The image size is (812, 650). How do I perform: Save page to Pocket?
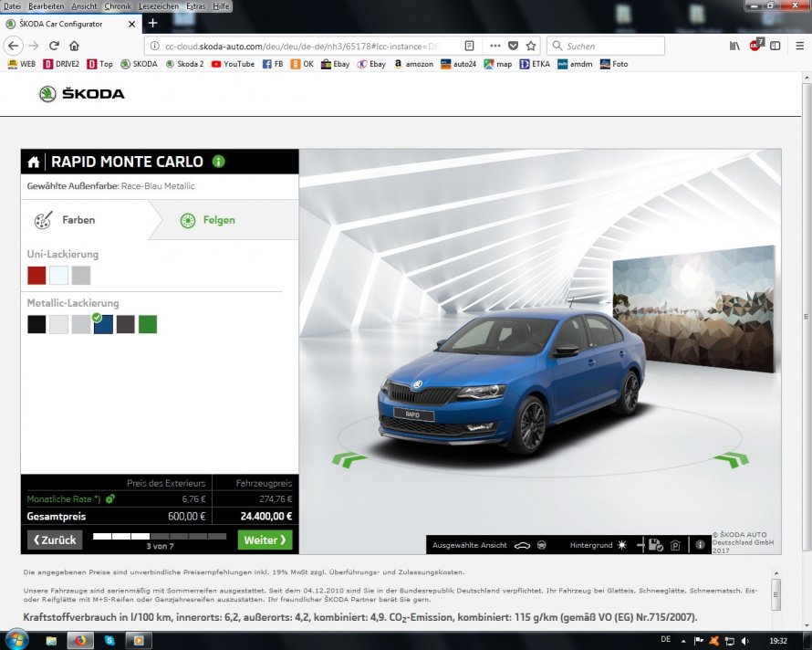click(513, 46)
